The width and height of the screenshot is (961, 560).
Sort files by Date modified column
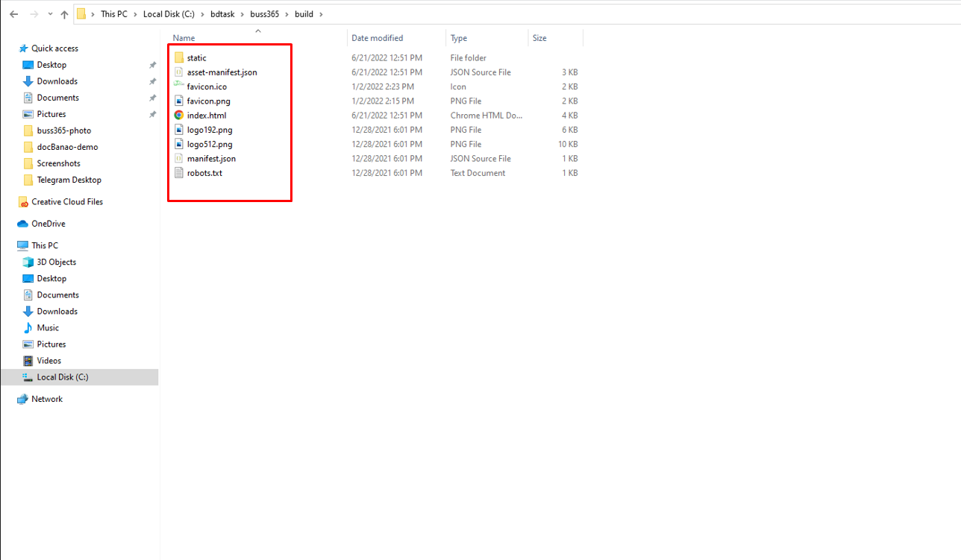(377, 38)
